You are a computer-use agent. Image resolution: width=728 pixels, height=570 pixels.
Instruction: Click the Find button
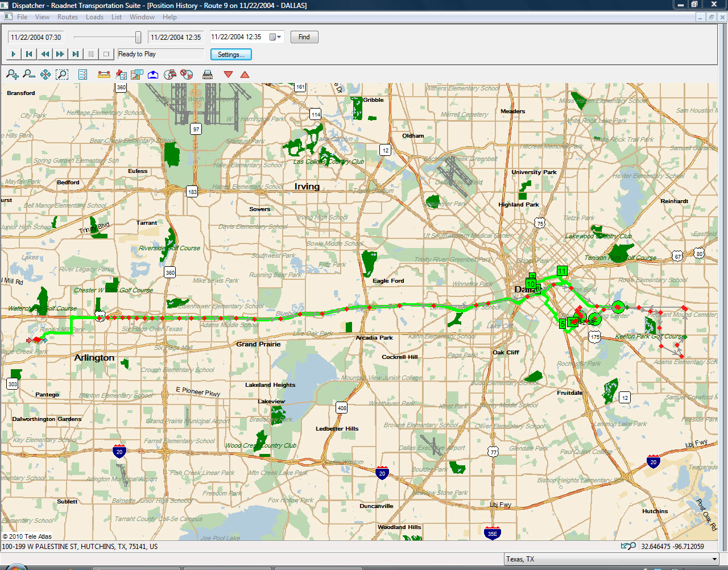(304, 37)
